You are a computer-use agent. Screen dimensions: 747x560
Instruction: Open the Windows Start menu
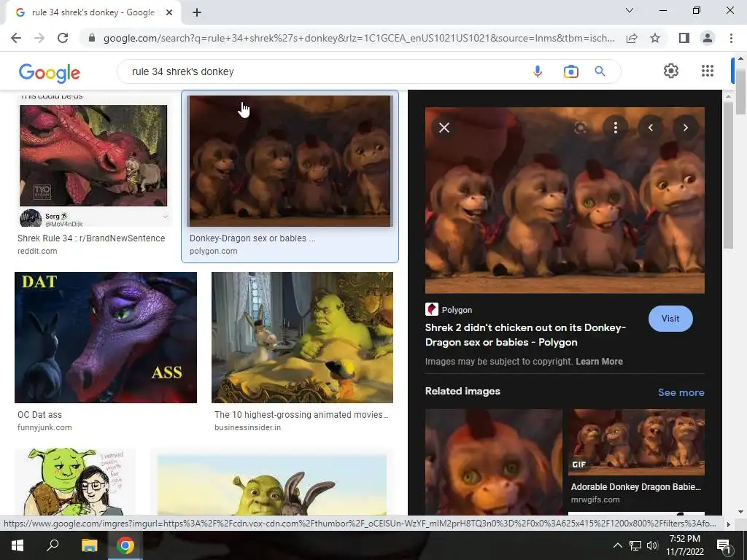point(18,545)
